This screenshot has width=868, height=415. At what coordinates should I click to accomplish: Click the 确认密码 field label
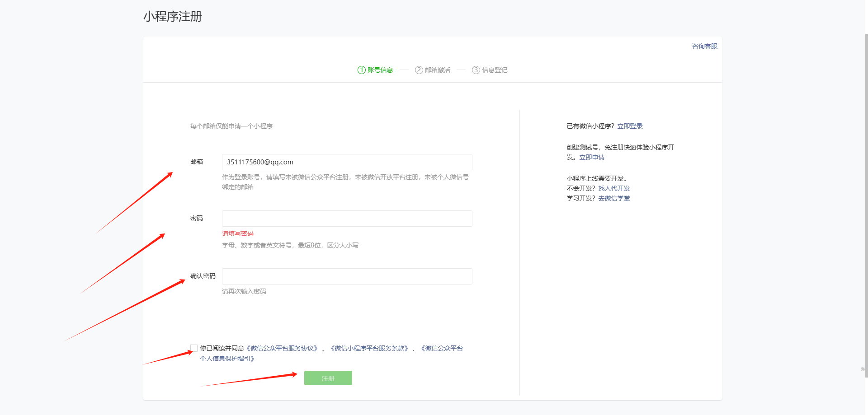pyautogui.click(x=203, y=276)
